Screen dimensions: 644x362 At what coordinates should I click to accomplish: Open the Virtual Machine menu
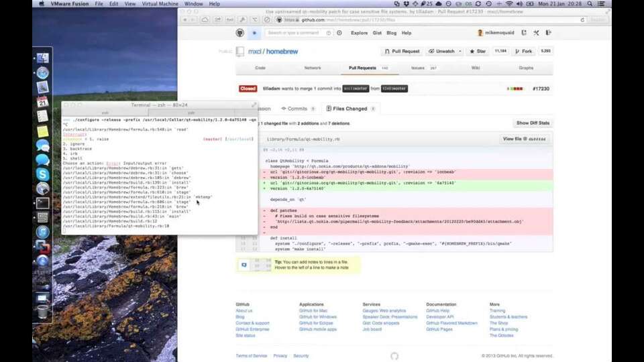159,4
